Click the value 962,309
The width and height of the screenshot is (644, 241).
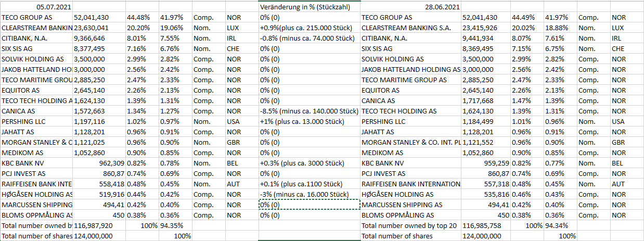pyautogui.click(x=99, y=163)
